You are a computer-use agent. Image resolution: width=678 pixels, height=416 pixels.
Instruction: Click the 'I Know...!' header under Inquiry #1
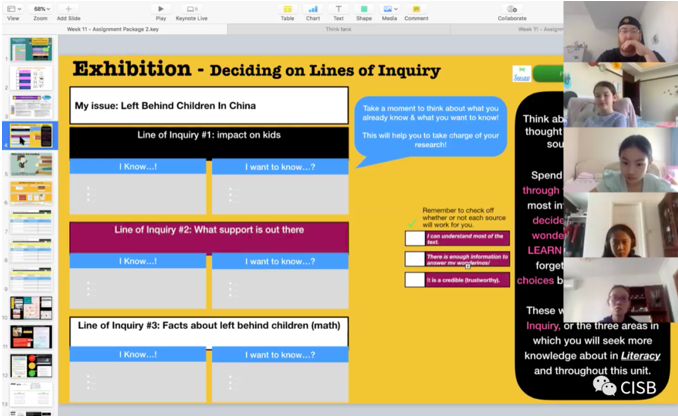click(x=138, y=166)
